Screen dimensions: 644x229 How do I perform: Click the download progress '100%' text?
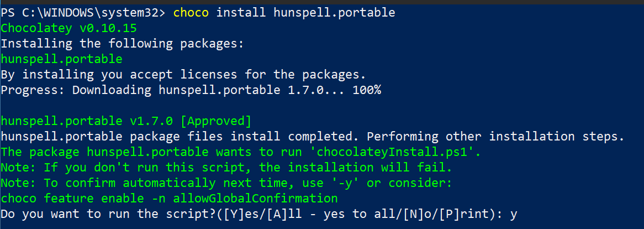(367, 90)
